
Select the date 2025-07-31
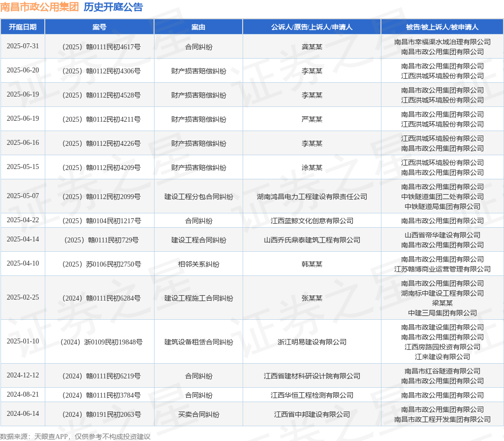pyautogui.click(x=23, y=46)
